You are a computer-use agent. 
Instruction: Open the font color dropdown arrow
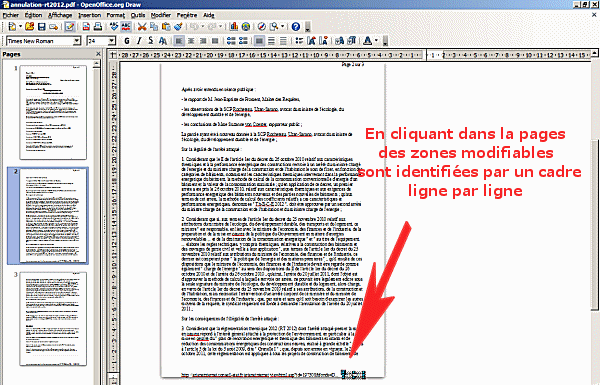377,41
